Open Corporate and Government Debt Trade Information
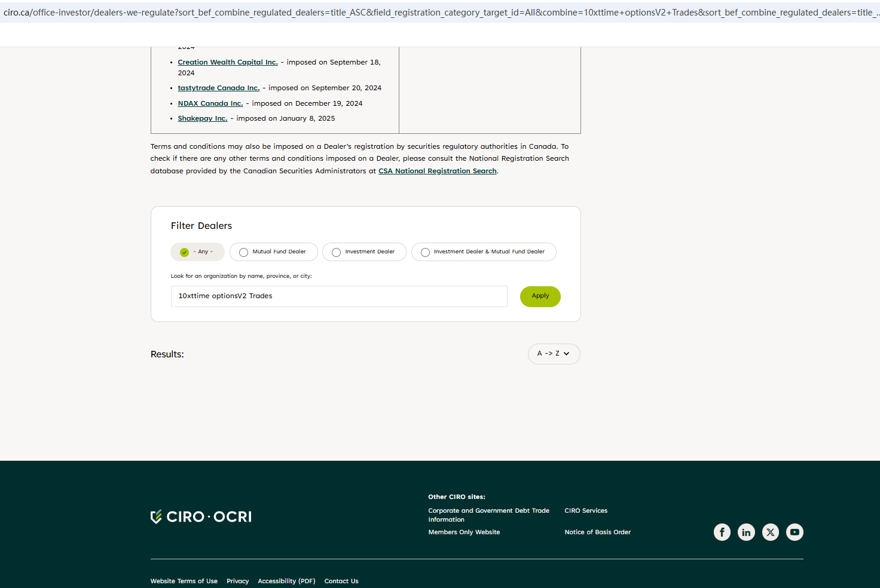 (x=488, y=515)
